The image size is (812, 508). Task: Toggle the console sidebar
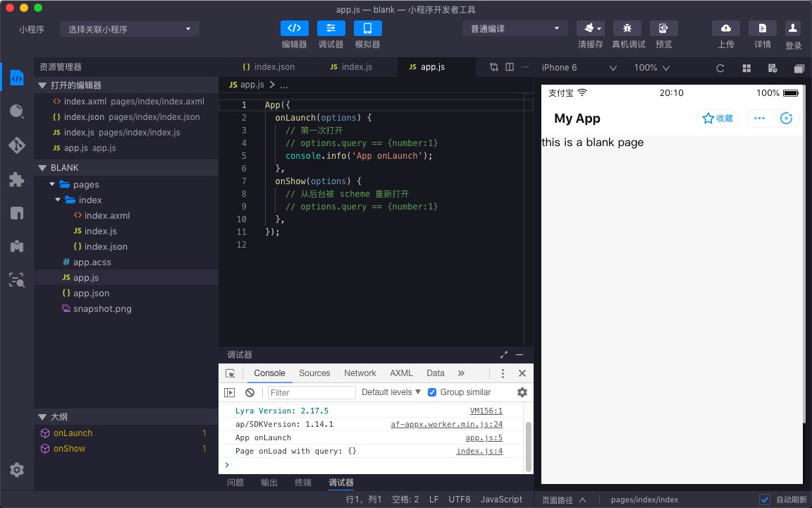tap(229, 392)
